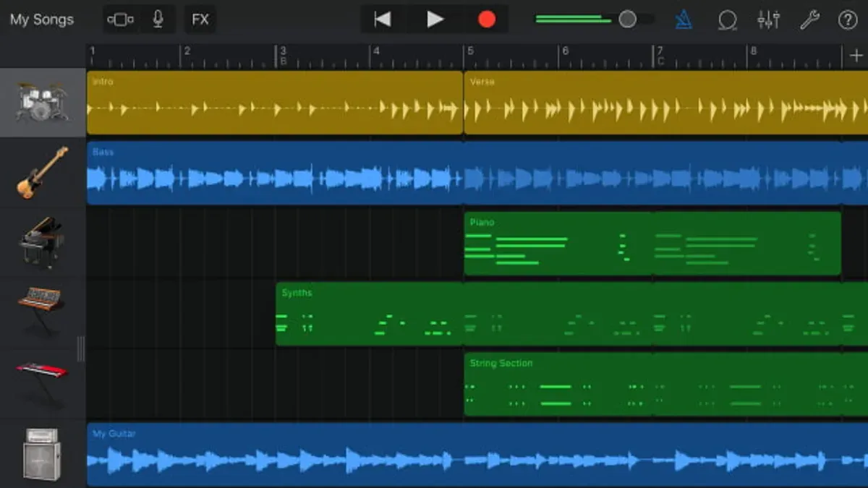Start recording with red Record button

tap(487, 20)
